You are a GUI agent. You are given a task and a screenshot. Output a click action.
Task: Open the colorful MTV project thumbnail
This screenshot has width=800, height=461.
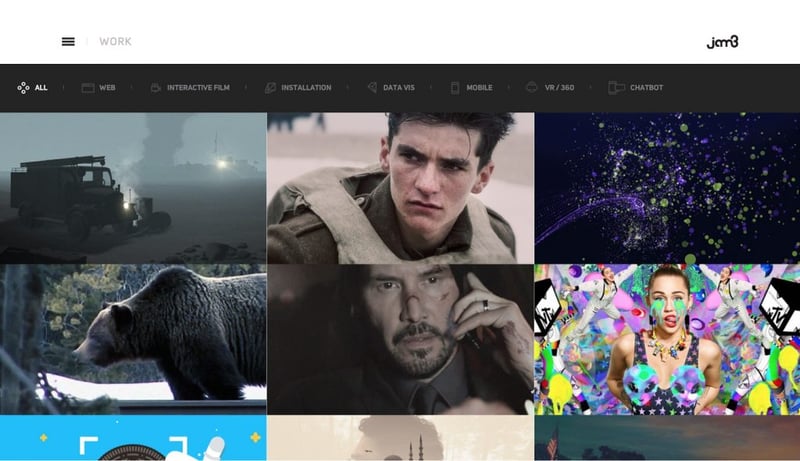pos(667,339)
